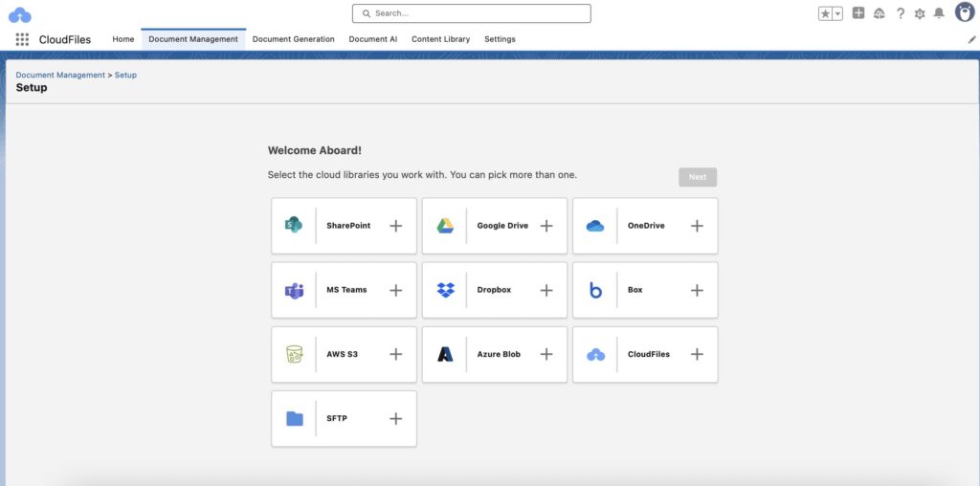980x486 pixels.
Task: Add Dropbox with its plus toggle
Action: pyautogui.click(x=546, y=291)
